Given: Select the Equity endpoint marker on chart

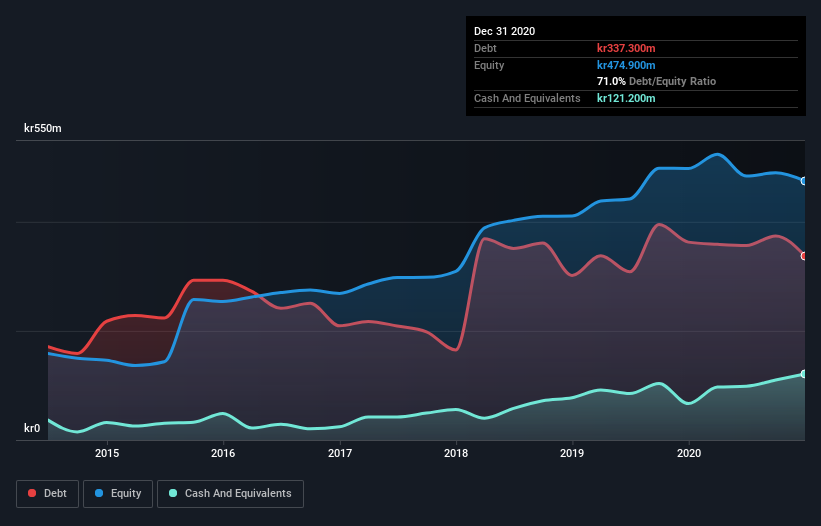Looking at the screenshot, I should [x=804, y=181].
